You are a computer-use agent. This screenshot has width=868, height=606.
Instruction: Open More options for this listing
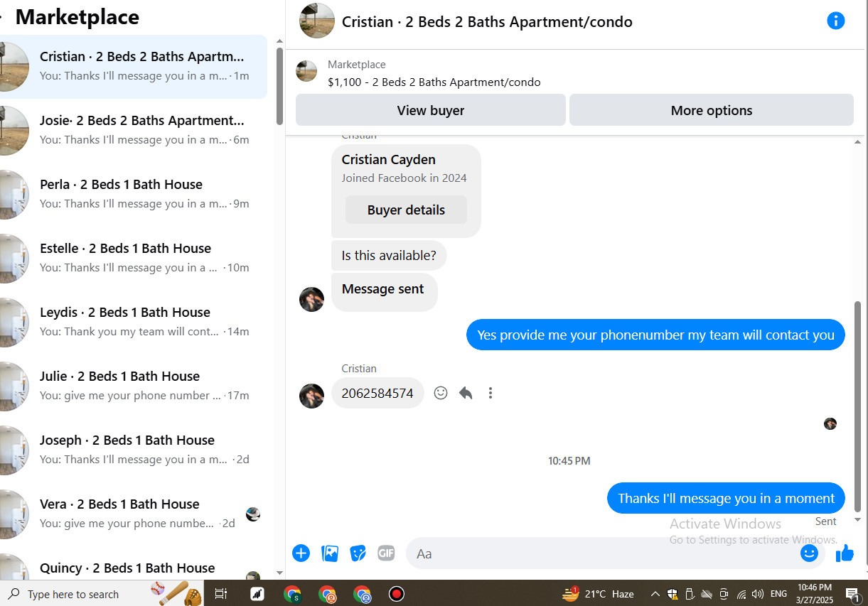point(712,110)
